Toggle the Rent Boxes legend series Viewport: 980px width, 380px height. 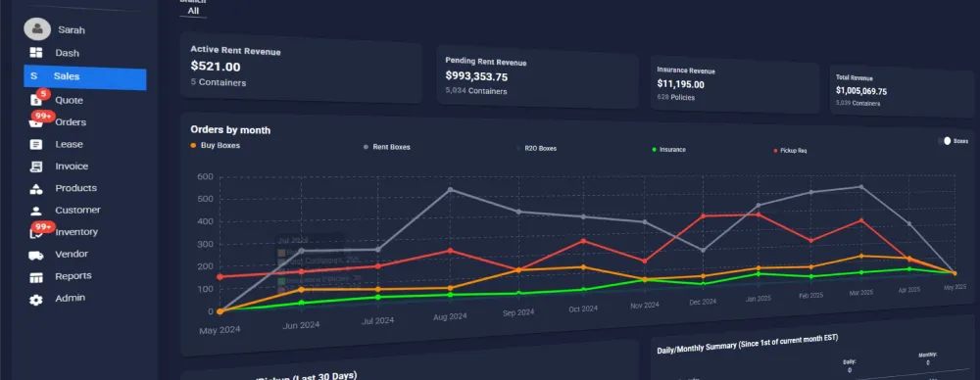click(x=387, y=148)
